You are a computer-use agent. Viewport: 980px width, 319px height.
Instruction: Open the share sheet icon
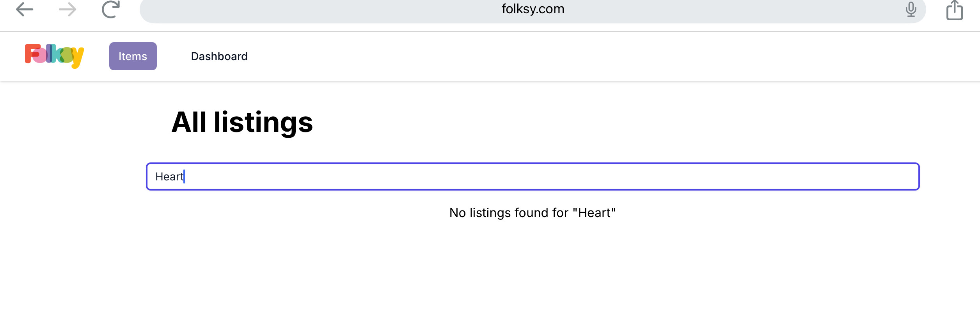tap(955, 10)
